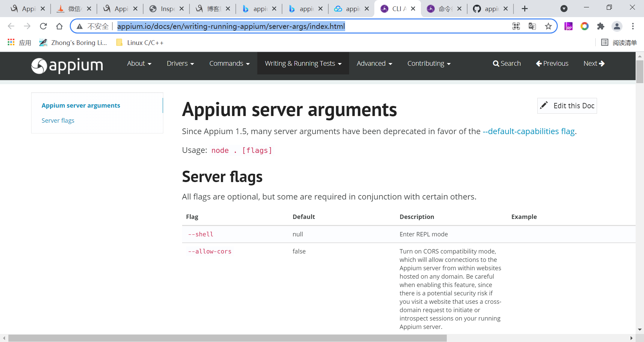This screenshot has height=342, width=644.
Task: Click the 'Enter REPL mode' description
Action: [x=424, y=234]
